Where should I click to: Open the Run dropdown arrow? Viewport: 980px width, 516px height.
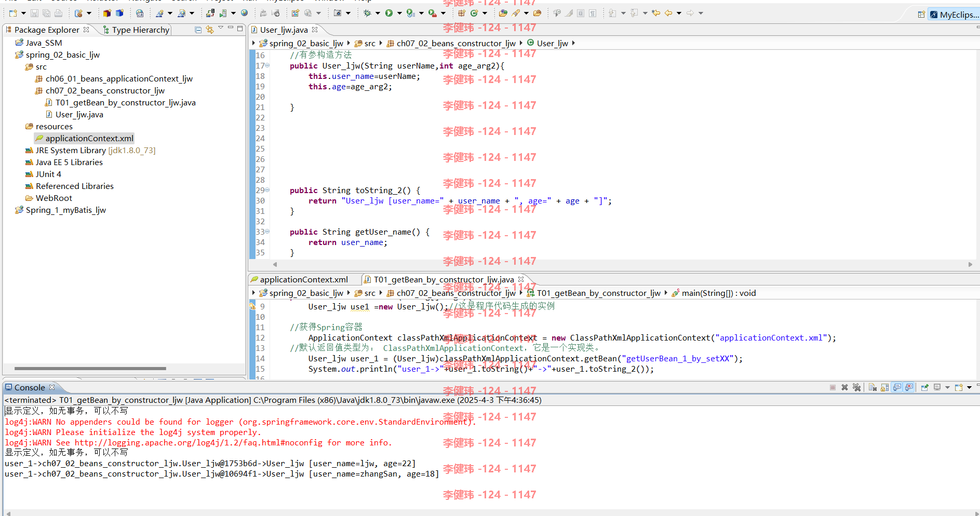pos(399,13)
